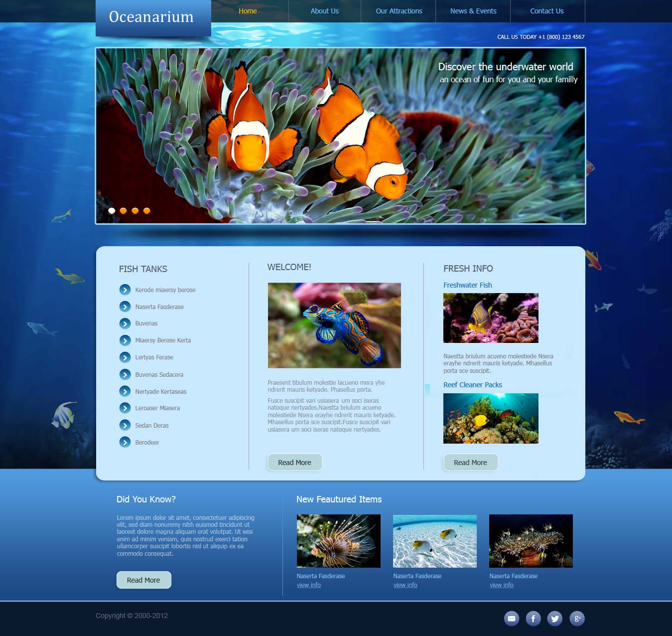This screenshot has height=636, width=672.
Task: Click the arrow icon beside Berodeer
Action: click(125, 442)
